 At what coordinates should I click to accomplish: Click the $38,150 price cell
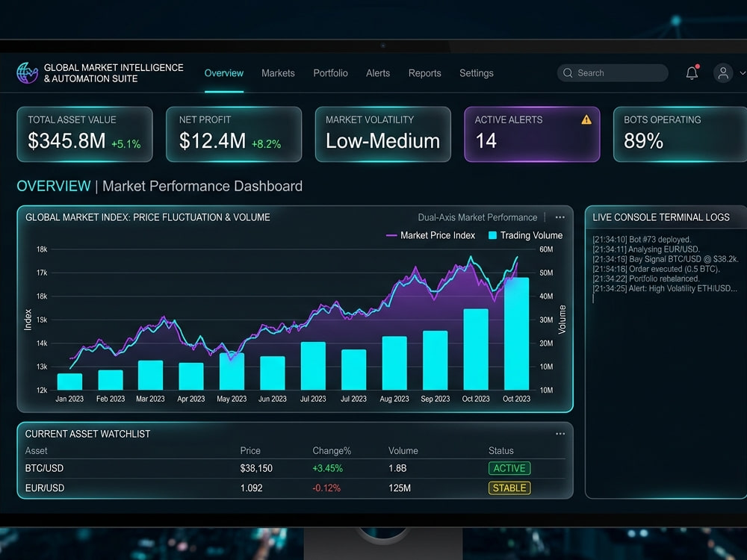(256, 469)
